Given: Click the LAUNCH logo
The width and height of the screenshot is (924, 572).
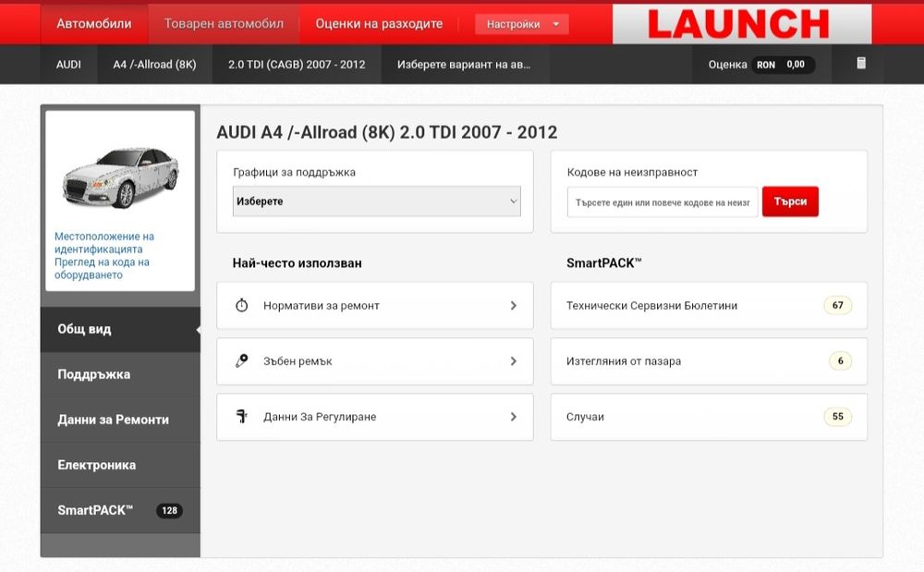Looking at the screenshot, I should pyautogui.click(x=741, y=24).
